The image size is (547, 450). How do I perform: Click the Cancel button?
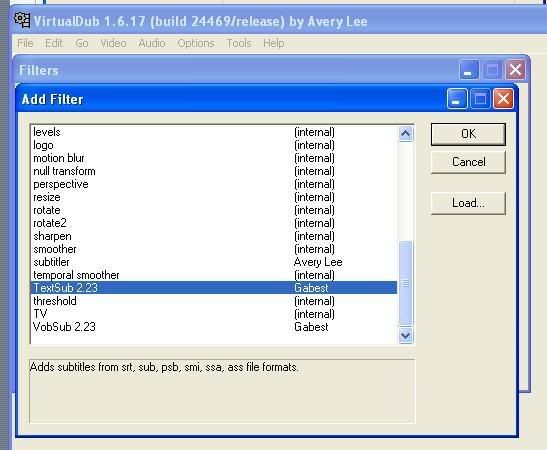468,162
